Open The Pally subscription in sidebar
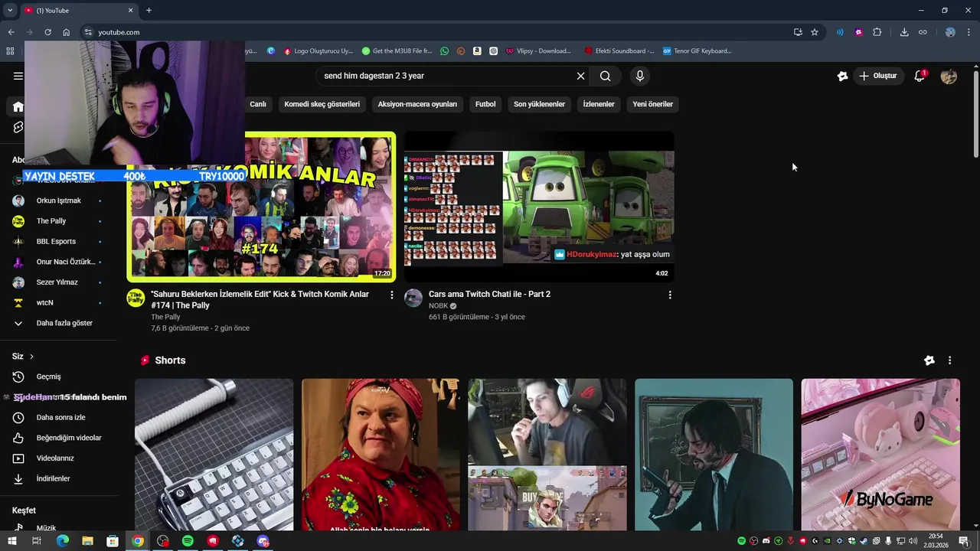Viewport: 980px width, 551px height. 58,221
